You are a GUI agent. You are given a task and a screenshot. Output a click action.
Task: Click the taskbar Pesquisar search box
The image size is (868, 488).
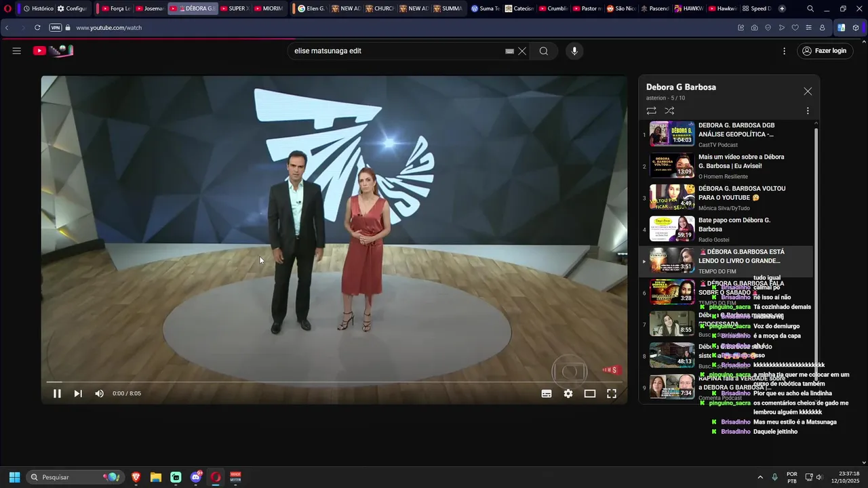[75, 477]
